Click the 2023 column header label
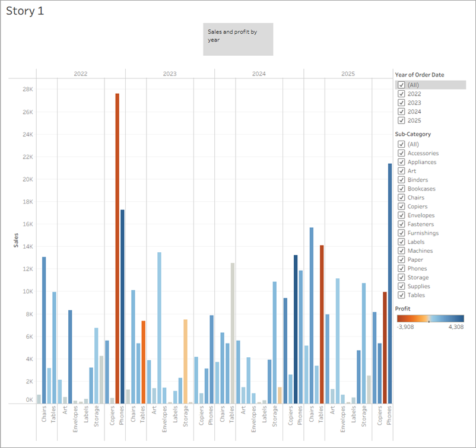 tap(170, 74)
